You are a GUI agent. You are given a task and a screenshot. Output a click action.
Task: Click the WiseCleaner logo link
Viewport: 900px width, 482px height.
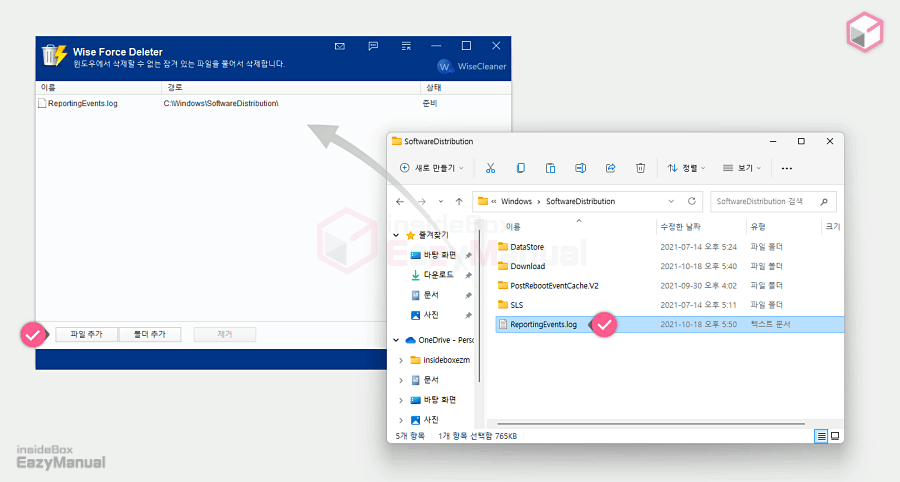472,67
